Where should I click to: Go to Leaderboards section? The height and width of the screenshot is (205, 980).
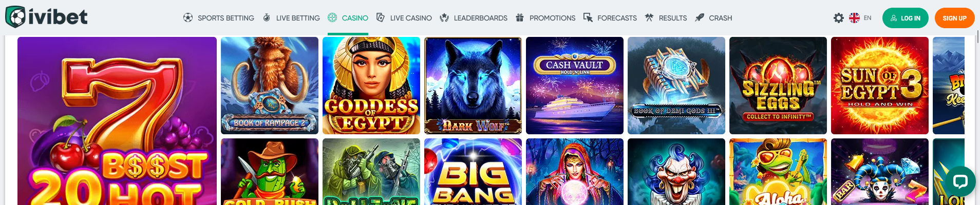point(474,18)
